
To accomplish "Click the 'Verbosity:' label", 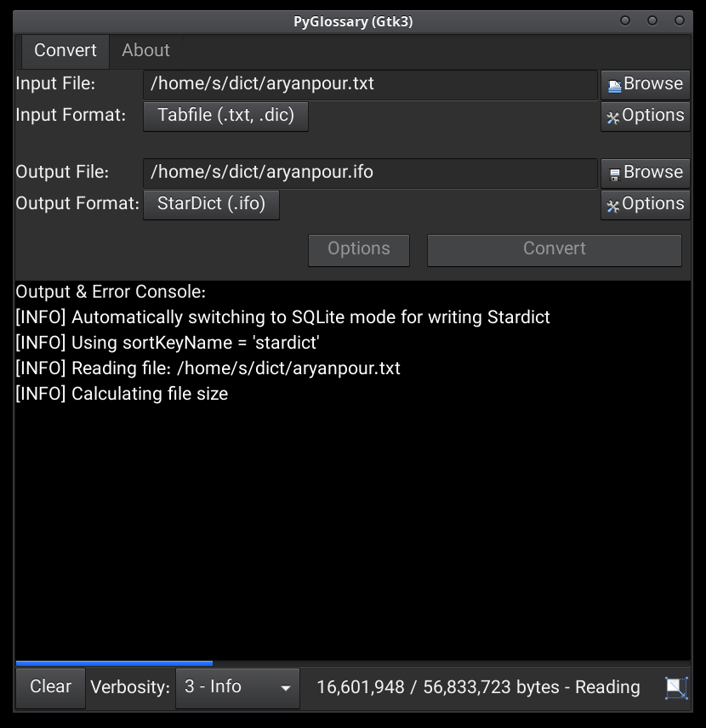I will (130, 688).
